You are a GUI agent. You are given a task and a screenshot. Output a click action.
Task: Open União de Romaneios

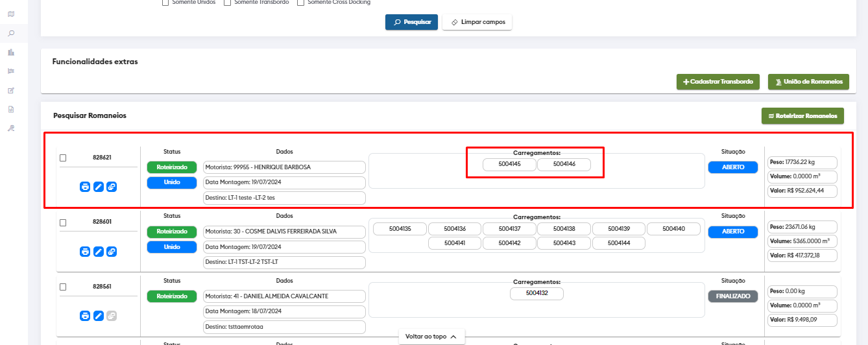808,82
